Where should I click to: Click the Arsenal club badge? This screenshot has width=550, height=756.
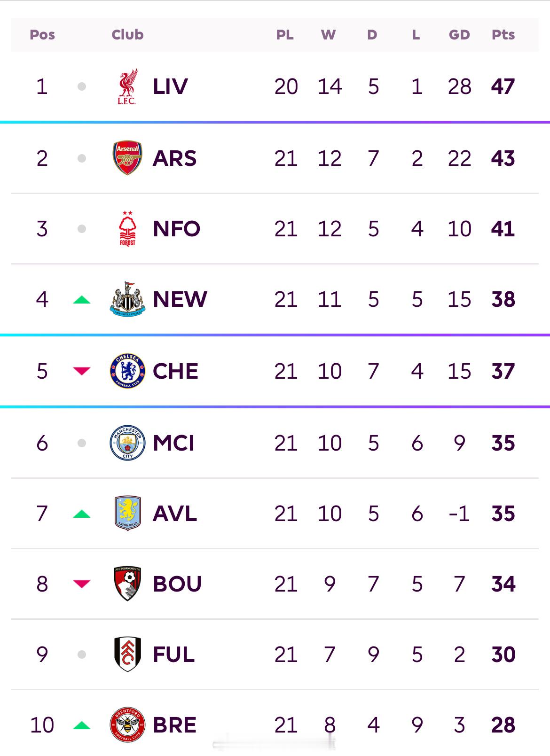point(127,158)
